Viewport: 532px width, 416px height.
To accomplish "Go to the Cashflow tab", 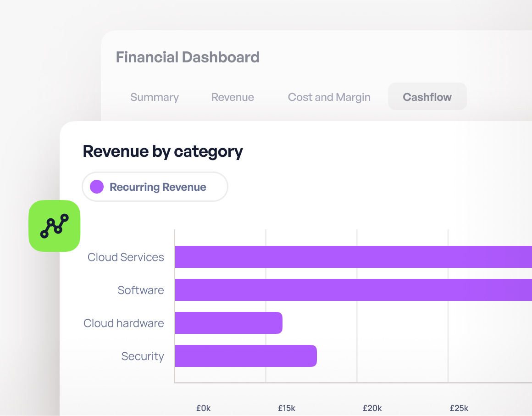I will (x=427, y=97).
